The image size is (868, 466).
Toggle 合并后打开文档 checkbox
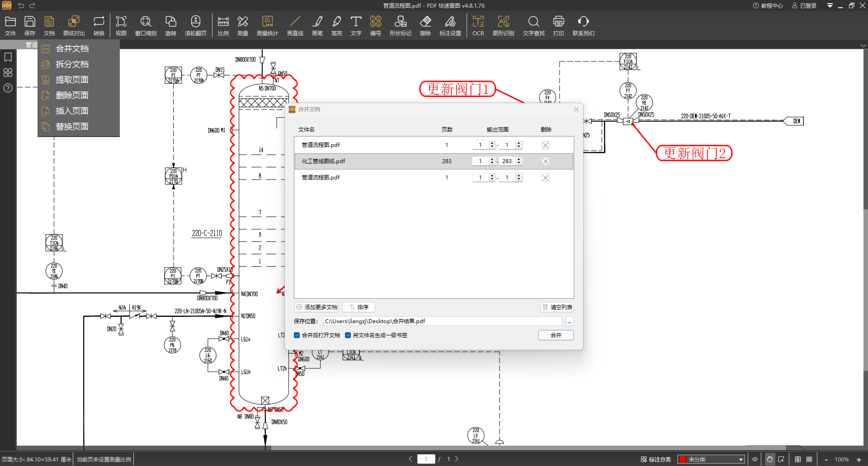pyautogui.click(x=297, y=335)
